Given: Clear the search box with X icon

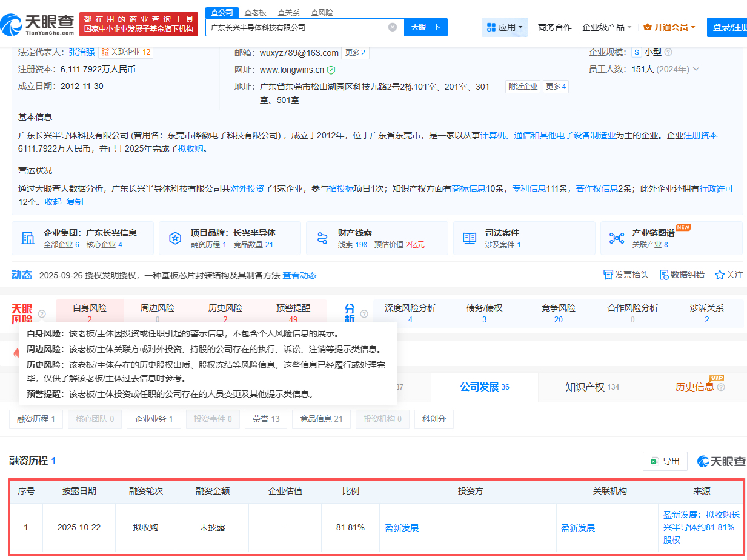Looking at the screenshot, I should (x=393, y=27).
